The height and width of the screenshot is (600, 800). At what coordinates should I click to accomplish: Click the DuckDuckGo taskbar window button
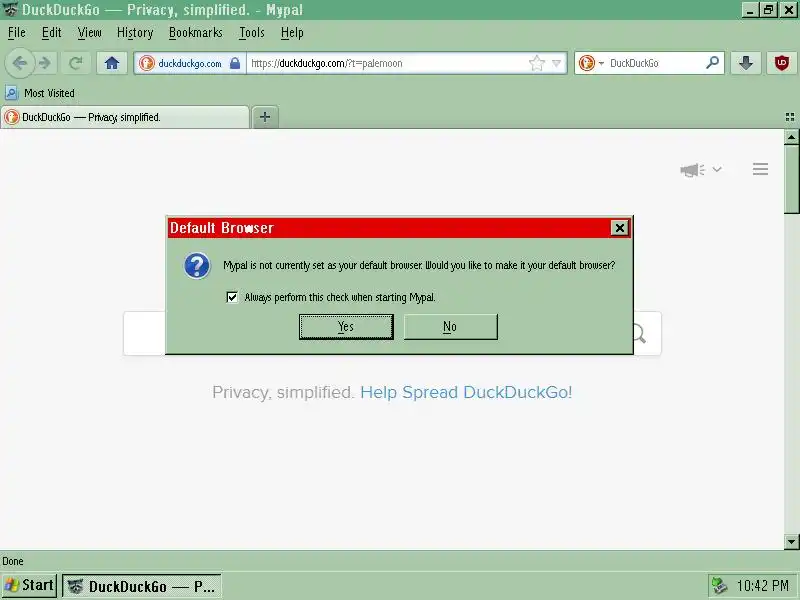tap(142, 586)
